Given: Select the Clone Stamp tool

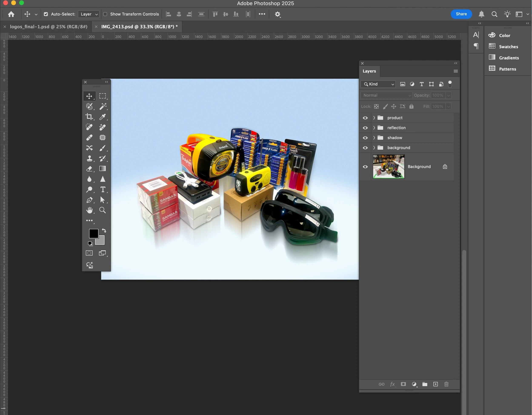Looking at the screenshot, I should pyautogui.click(x=89, y=158).
